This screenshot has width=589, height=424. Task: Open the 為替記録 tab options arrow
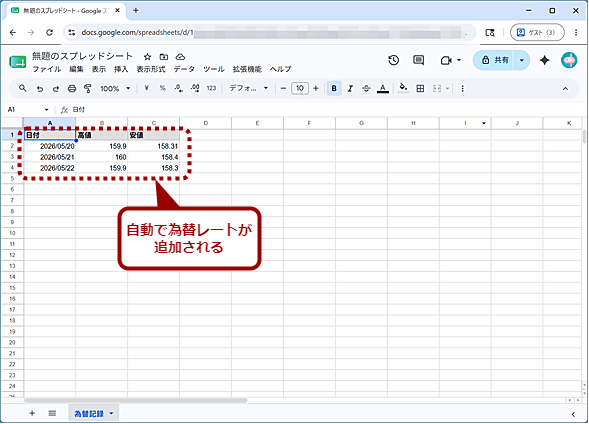(112, 414)
